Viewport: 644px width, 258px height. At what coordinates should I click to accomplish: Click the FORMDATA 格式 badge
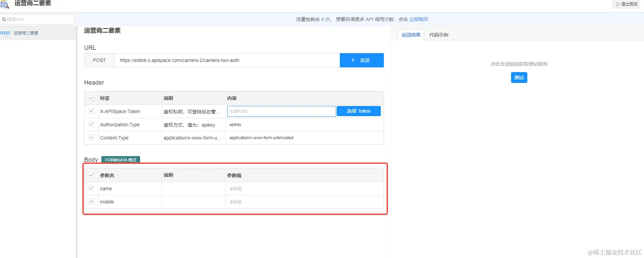pos(121,160)
